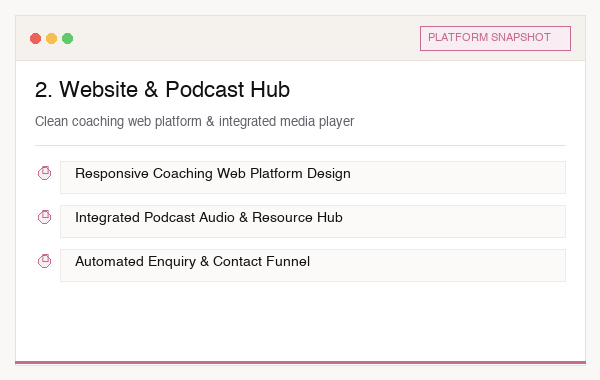
Task: Click the green window dot
Action: pos(68,39)
